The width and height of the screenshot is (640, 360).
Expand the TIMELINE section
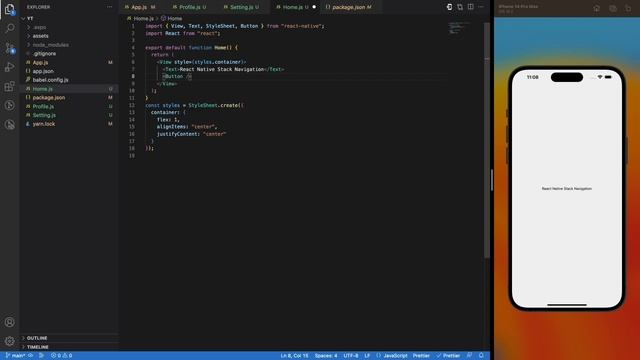click(38, 347)
